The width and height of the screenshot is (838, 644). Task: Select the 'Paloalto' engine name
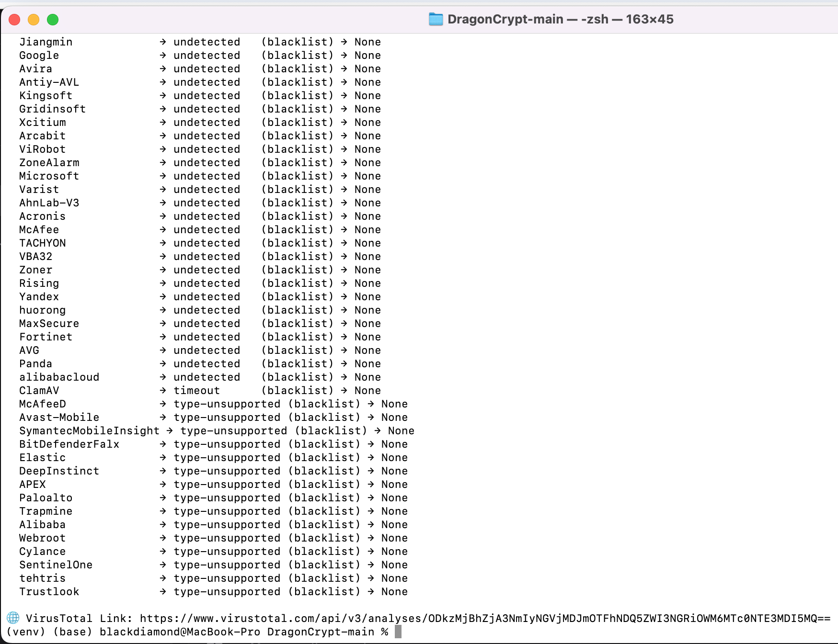[46, 498]
